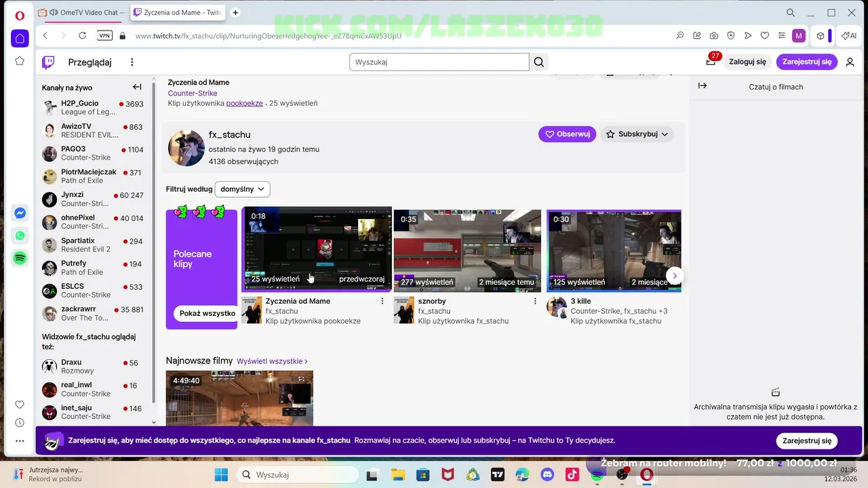Click the Zaloguj się button
The image size is (868, 488).
point(747,62)
